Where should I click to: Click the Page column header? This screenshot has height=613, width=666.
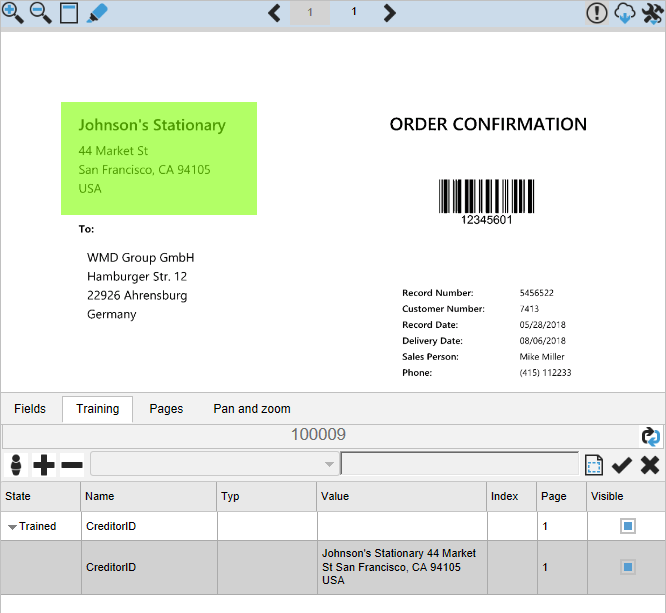coord(562,496)
